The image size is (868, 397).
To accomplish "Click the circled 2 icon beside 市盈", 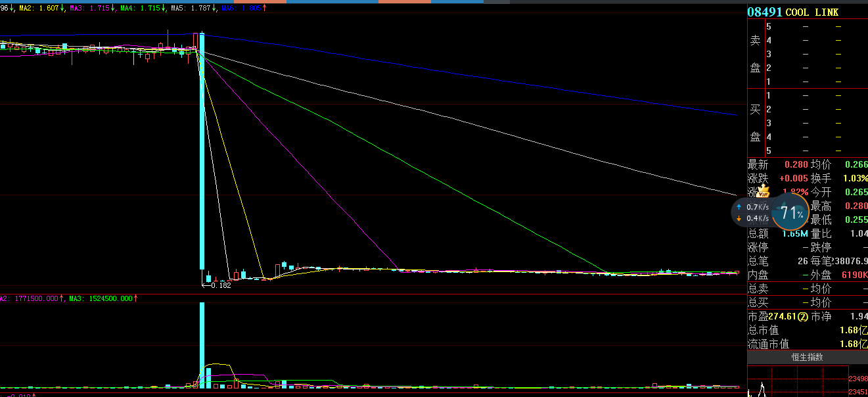I will click(x=802, y=317).
